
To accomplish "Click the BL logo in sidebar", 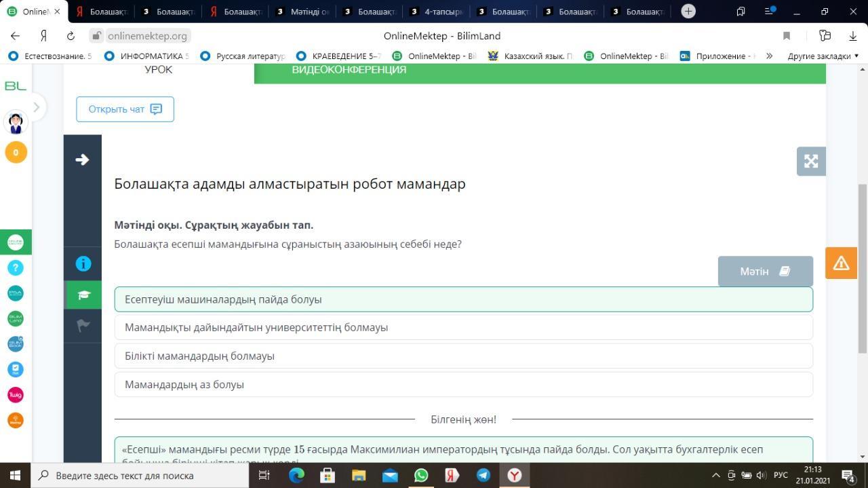I will click(16, 86).
